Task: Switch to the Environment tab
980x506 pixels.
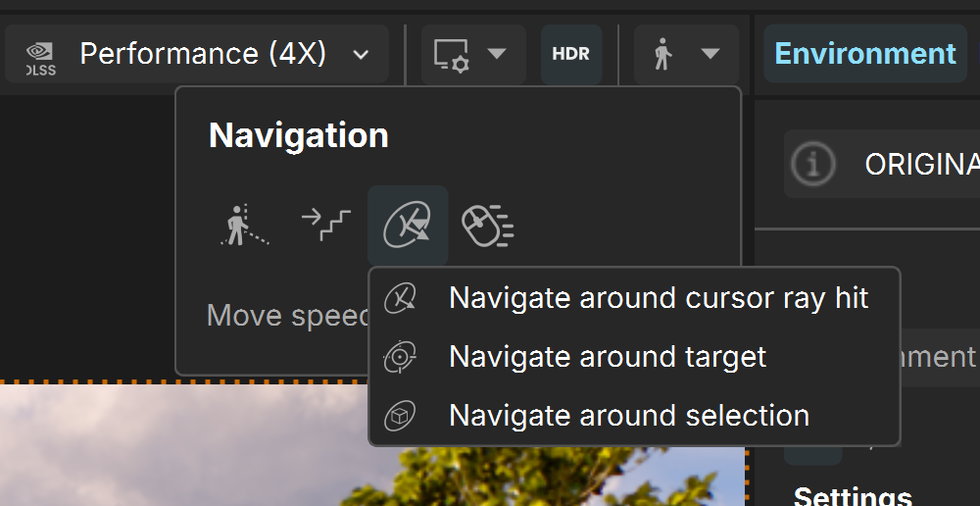Action: point(865,54)
